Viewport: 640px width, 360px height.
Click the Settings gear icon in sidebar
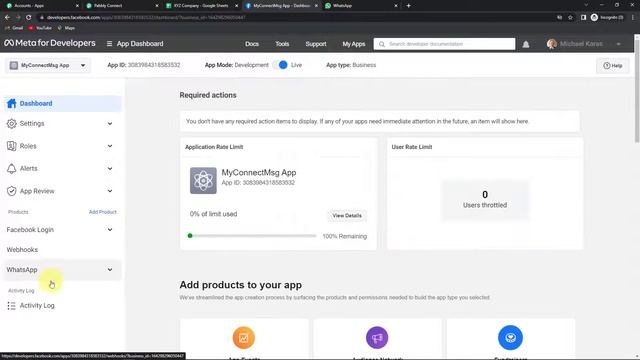click(x=11, y=123)
